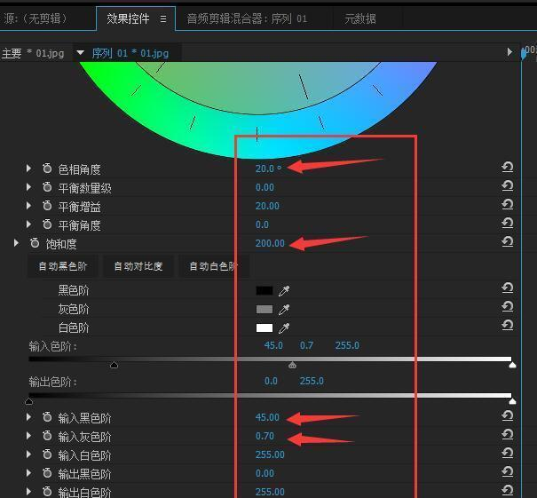
Task: Open the 灰色阶 gray color swatch
Action: tap(264, 309)
